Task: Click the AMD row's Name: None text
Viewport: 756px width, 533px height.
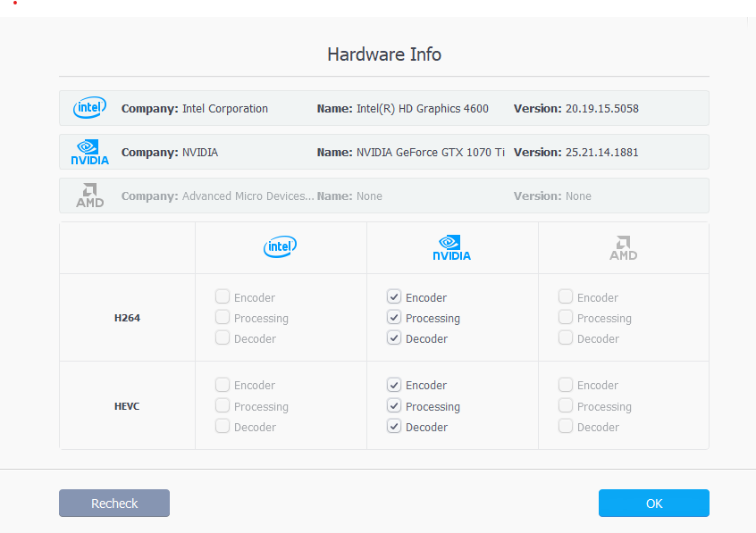Action: pos(349,196)
